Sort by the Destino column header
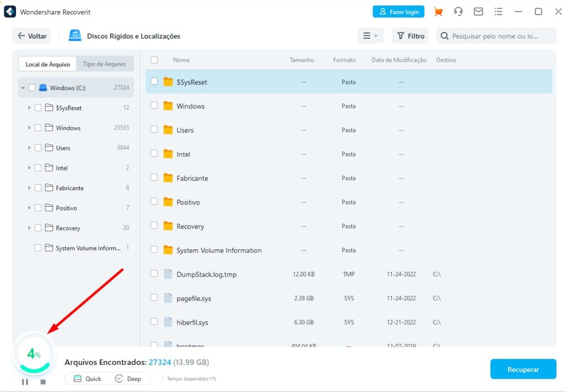Image resolution: width=566 pixels, height=392 pixels. pos(446,60)
